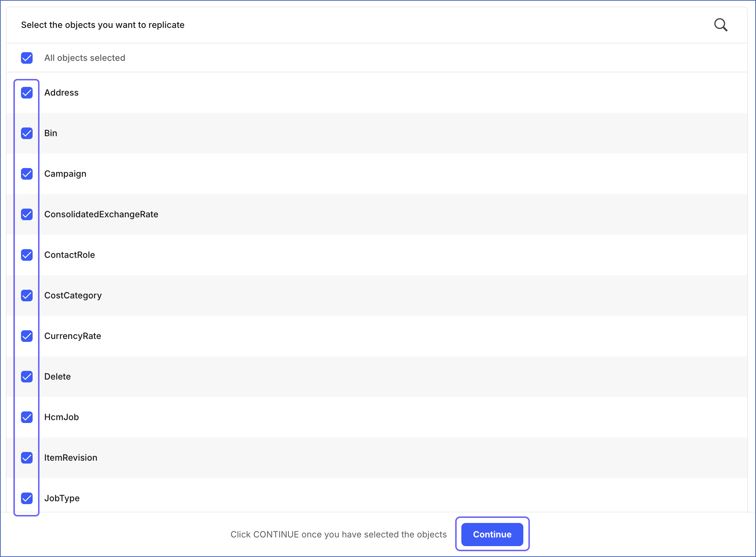Deselect the Address object
756x557 pixels.
(26, 93)
